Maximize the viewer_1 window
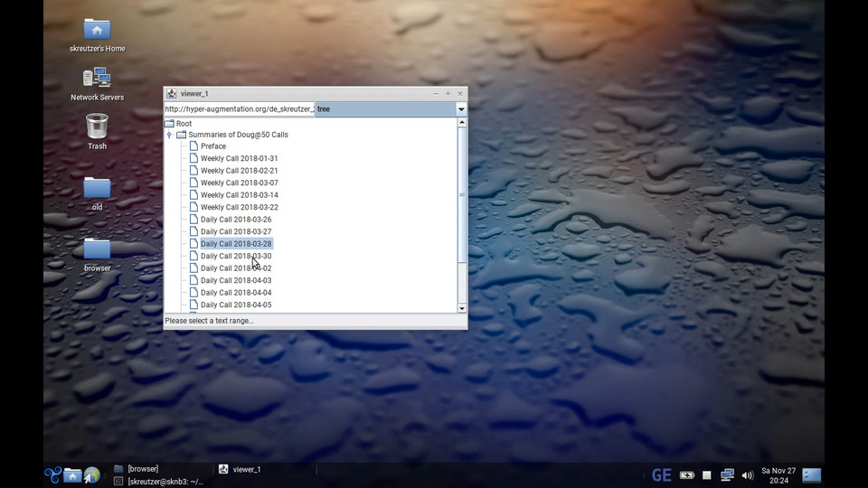The image size is (868, 488). coord(448,93)
